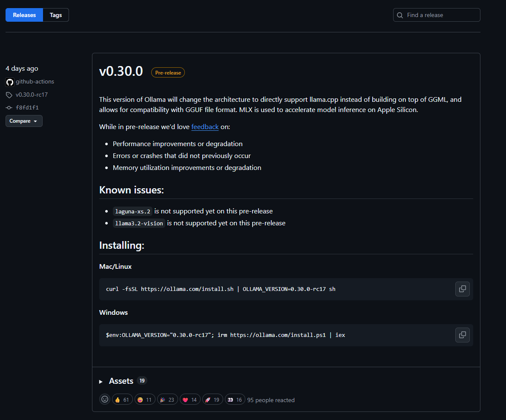Open github-actions author profile link
Viewport: 506px width, 420px height.
tap(35, 82)
